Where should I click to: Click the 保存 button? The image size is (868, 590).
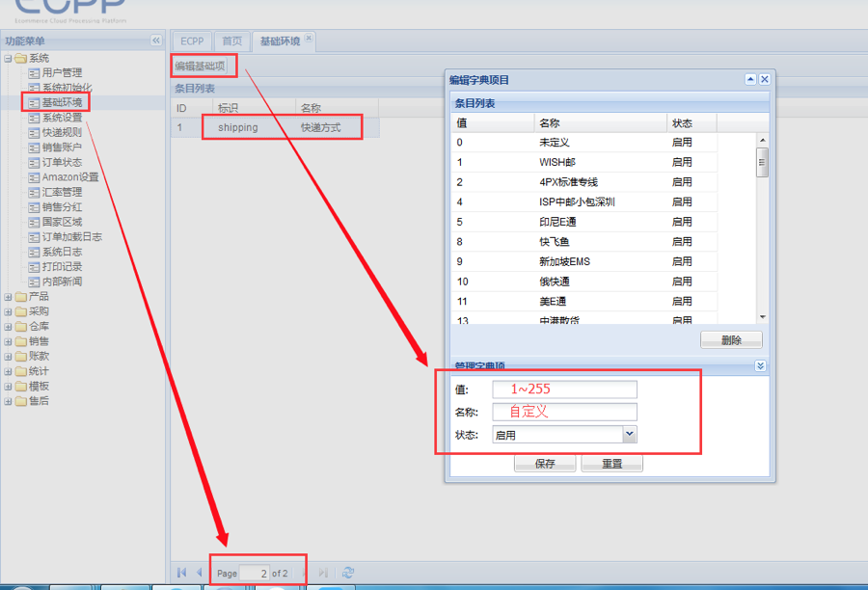click(545, 464)
